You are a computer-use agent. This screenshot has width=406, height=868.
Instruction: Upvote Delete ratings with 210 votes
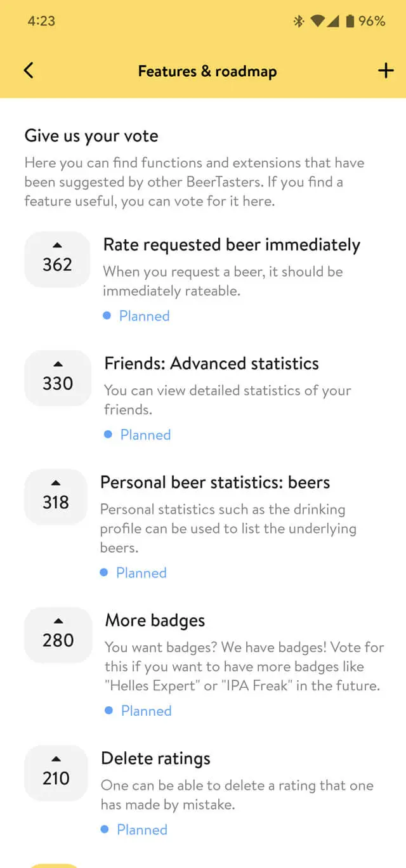(x=56, y=772)
